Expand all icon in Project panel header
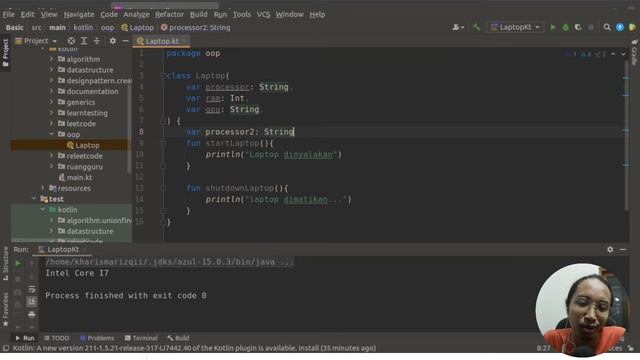 pyautogui.click(x=84, y=41)
